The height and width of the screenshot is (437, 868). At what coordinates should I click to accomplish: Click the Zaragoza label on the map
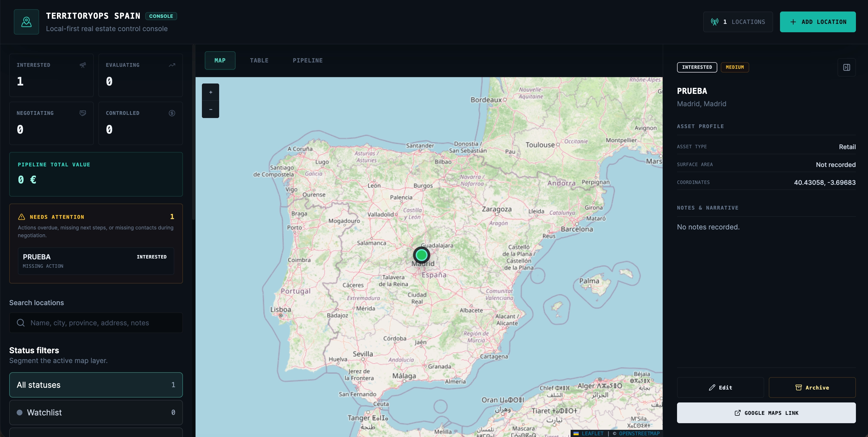[x=496, y=209]
